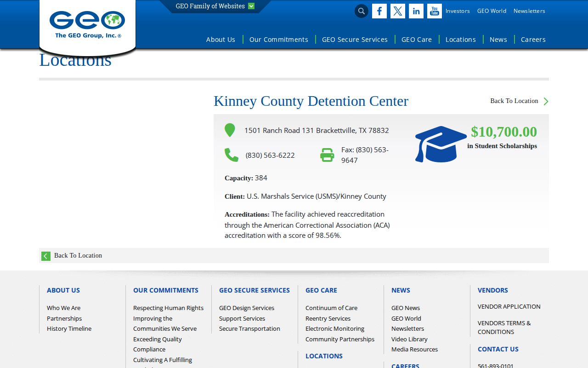Viewport: 588px width, 368px height.
Task: Open the LinkedIn social icon
Action: click(x=416, y=11)
